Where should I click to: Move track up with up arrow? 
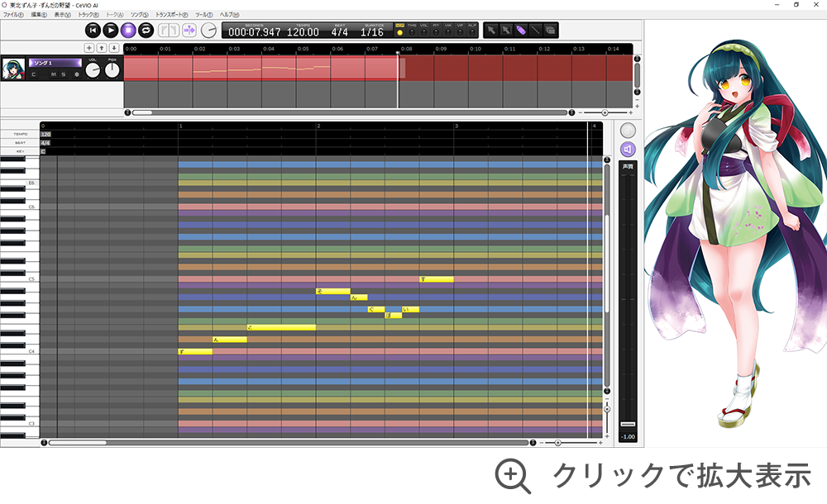[x=102, y=48]
